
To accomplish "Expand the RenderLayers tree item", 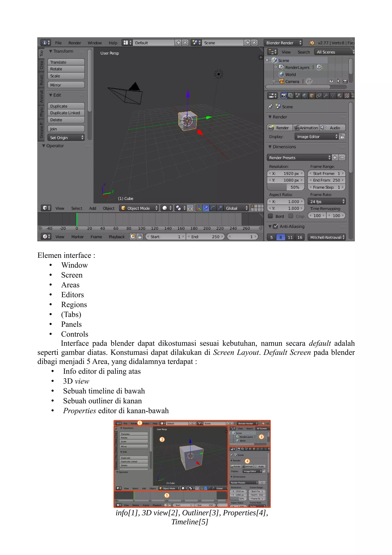I will 276,67.
